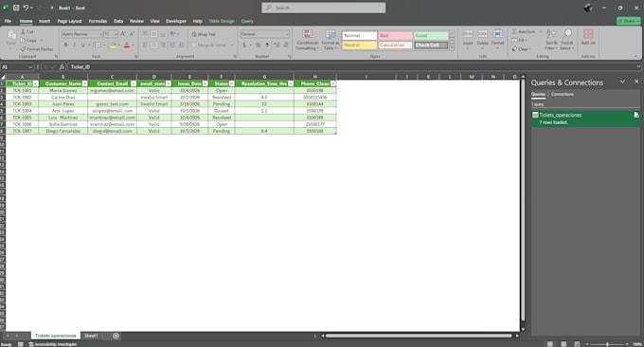Toggle bold formatting
The width and height of the screenshot is (644, 347).
pyautogui.click(x=65, y=45)
